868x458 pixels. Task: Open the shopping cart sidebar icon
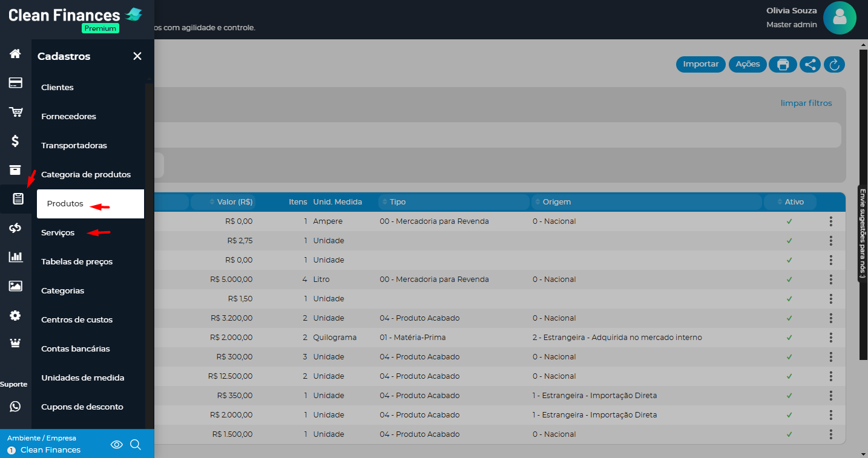[x=15, y=112]
